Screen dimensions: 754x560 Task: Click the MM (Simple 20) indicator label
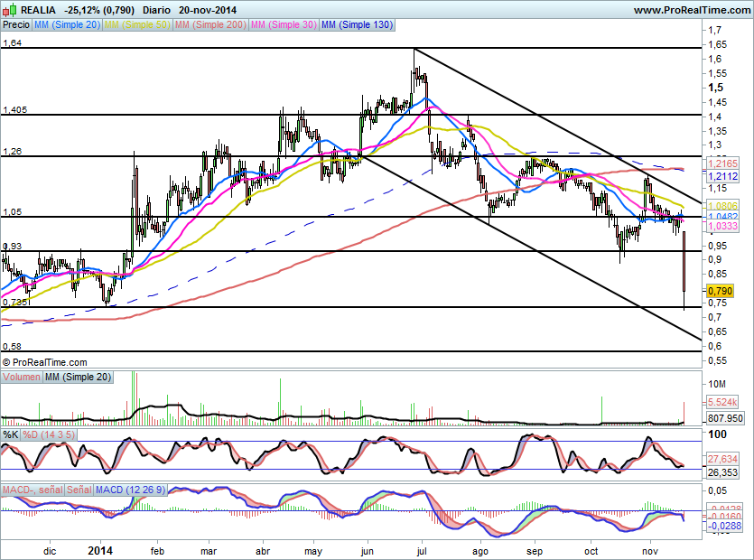(x=67, y=26)
